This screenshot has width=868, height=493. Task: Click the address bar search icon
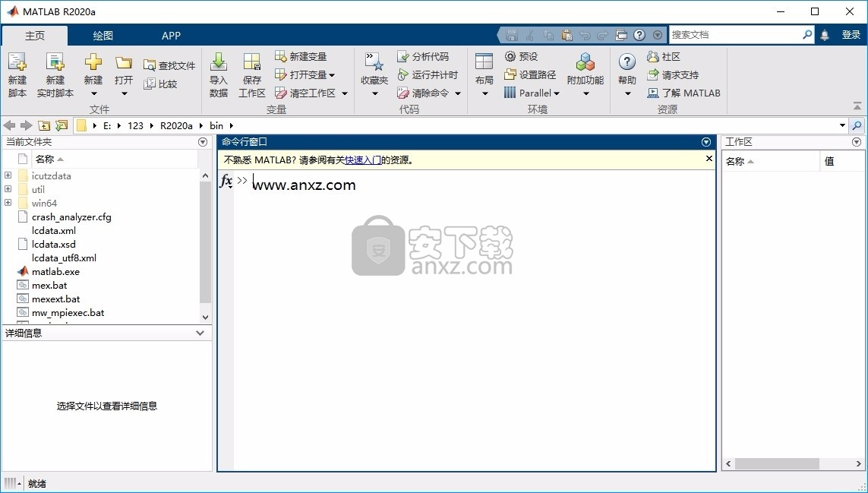[x=857, y=126]
